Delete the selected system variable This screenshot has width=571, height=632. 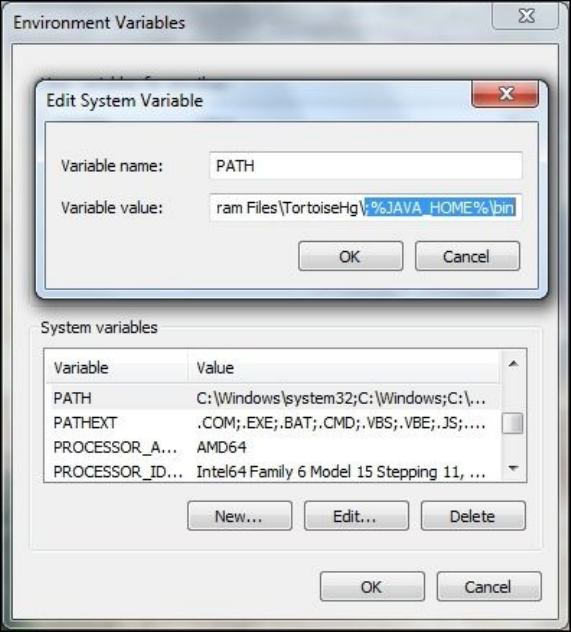[x=473, y=516]
